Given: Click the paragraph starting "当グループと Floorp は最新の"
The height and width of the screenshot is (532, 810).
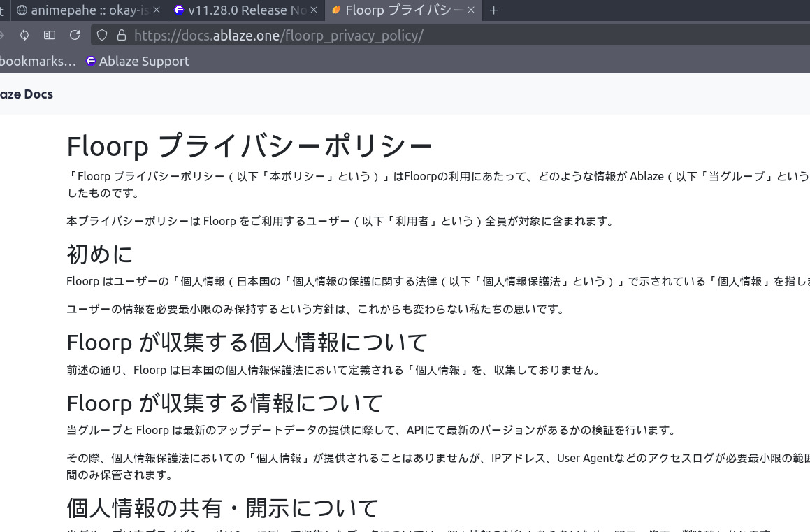Looking at the screenshot, I should pos(371,430).
